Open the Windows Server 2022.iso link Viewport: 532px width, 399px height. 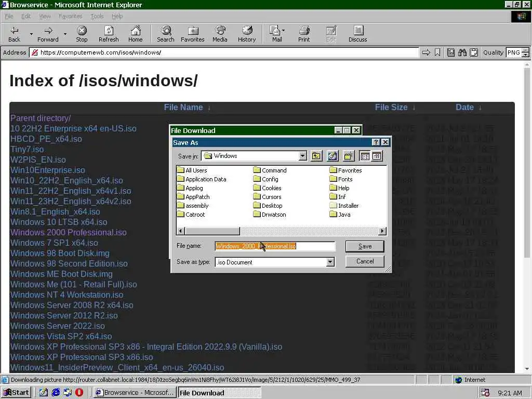pyautogui.click(x=57, y=326)
